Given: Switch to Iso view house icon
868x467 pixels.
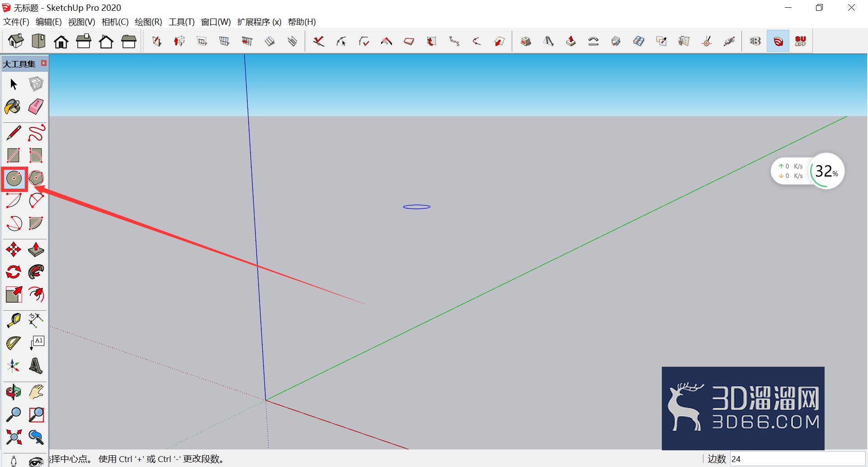Looking at the screenshot, I should 16,41.
